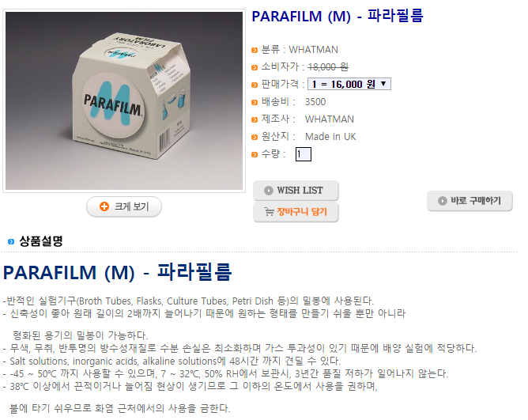Click 크게 보기 enlarge button
The height and width of the screenshot is (420, 528).
click(x=124, y=206)
